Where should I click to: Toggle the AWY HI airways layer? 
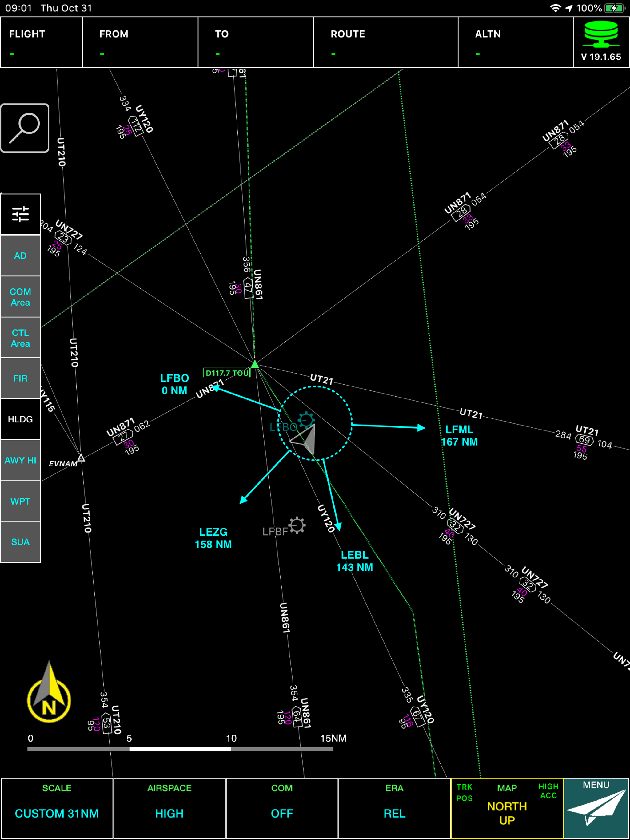pos(21,460)
